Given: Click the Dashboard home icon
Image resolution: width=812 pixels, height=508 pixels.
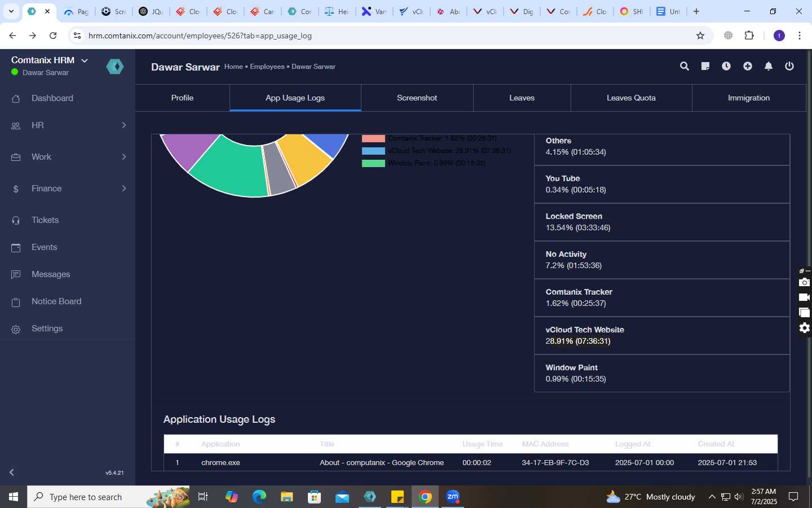Looking at the screenshot, I should pos(16,99).
